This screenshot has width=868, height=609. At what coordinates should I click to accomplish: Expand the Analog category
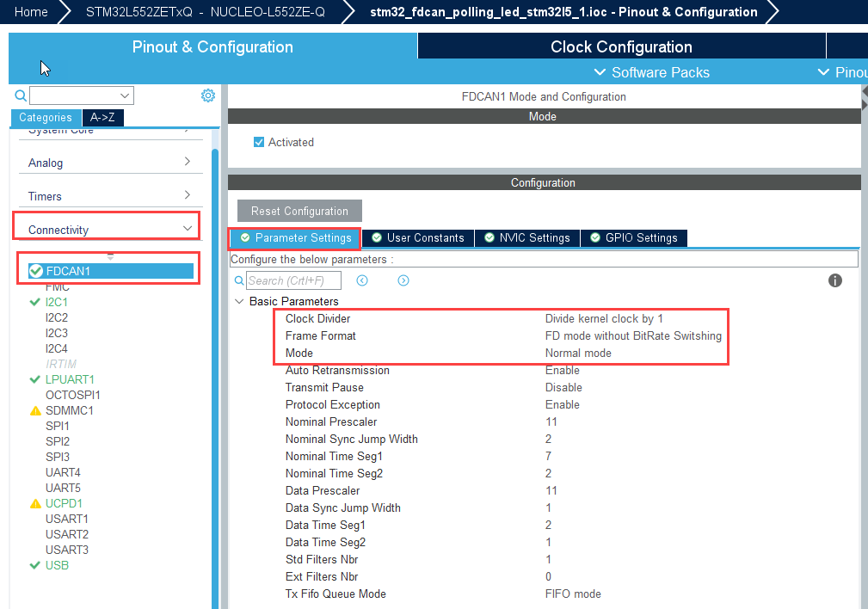(110, 163)
